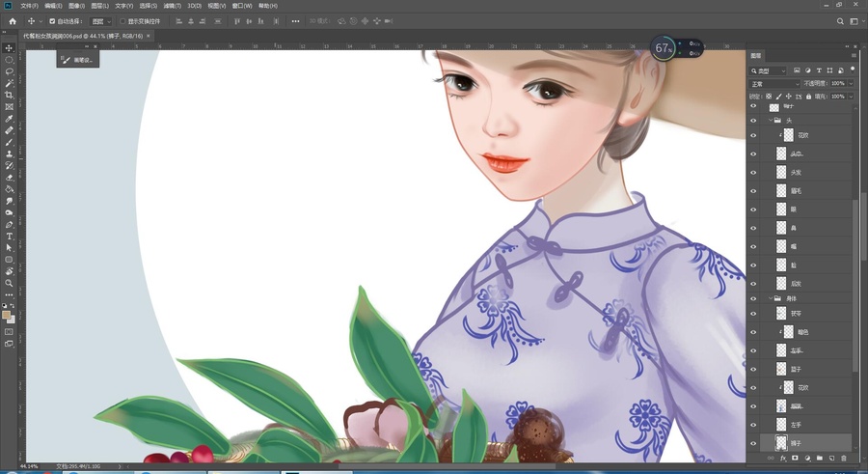
Task: Add a layer mask using mask icon
Action: 795,458
